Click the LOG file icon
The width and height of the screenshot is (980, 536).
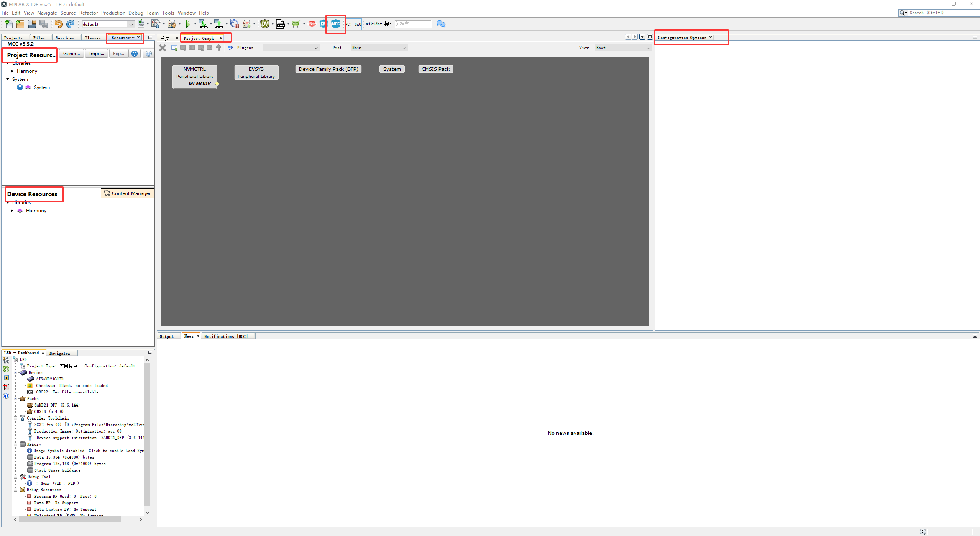[x=281, y=24]
